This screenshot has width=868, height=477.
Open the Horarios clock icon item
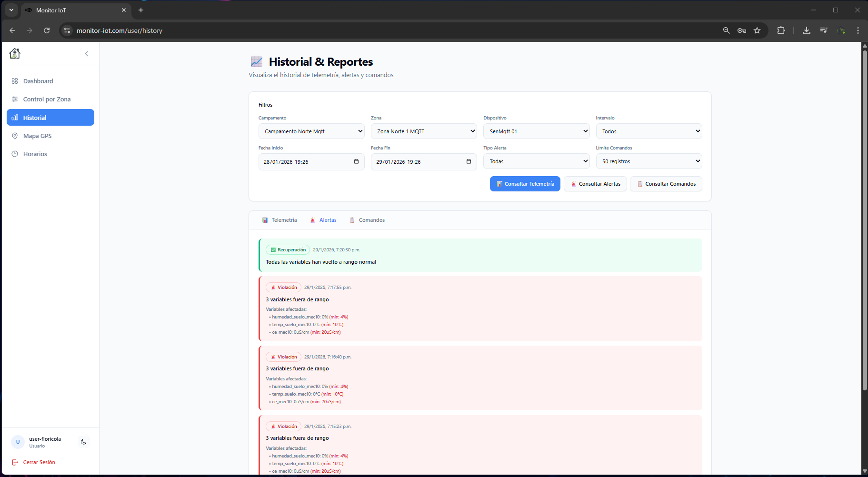point(15,154)
